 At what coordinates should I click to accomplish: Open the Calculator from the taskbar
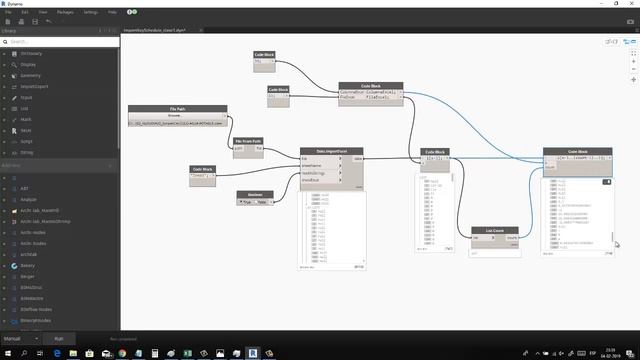(155, 353)
